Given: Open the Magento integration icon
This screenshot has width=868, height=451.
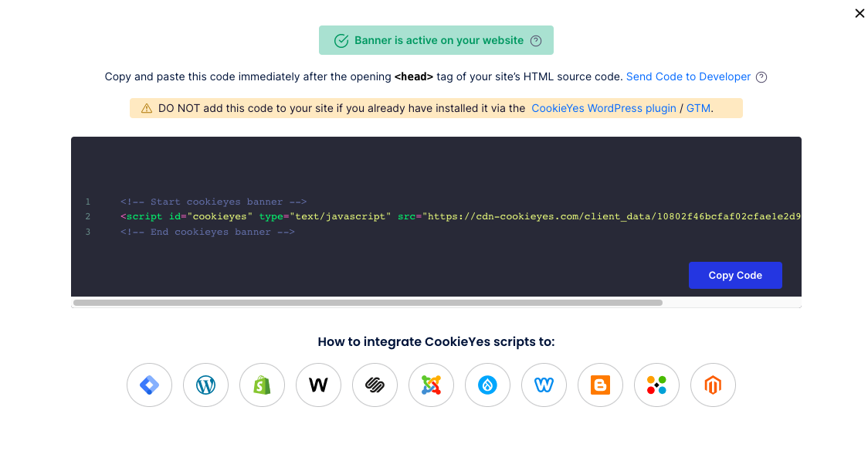Looking at the screenshot, I should (713, 385).
